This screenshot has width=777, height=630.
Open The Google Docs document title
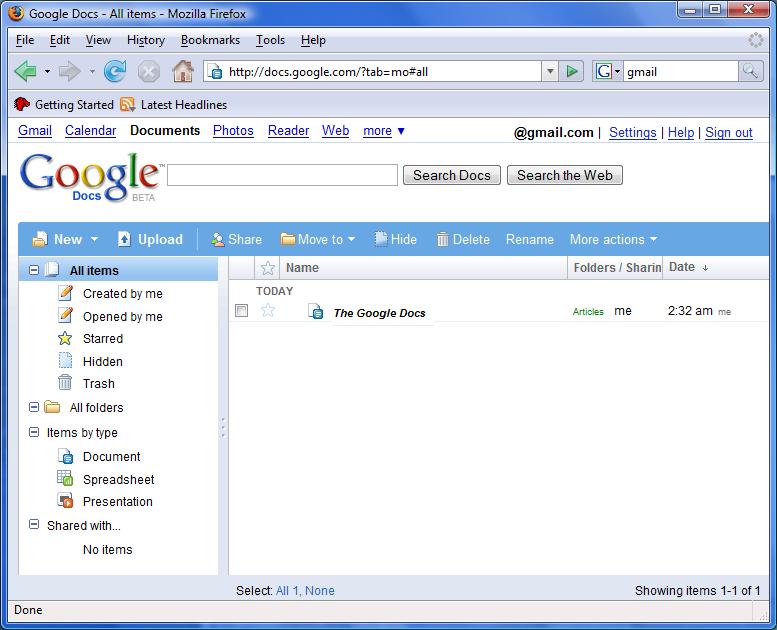point(380,313)
